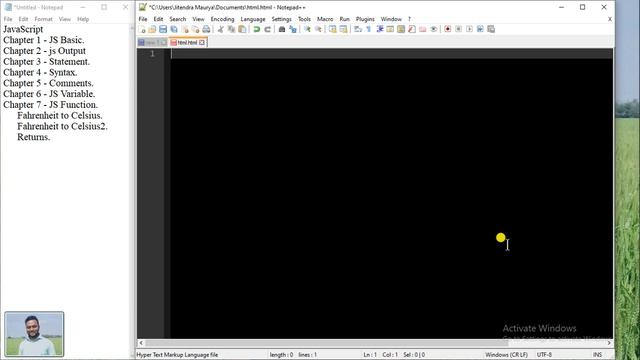This screenshot has width=640, height=360.
Task: Toggle Show All Characters paragraph icon
Action: (369, 29)
